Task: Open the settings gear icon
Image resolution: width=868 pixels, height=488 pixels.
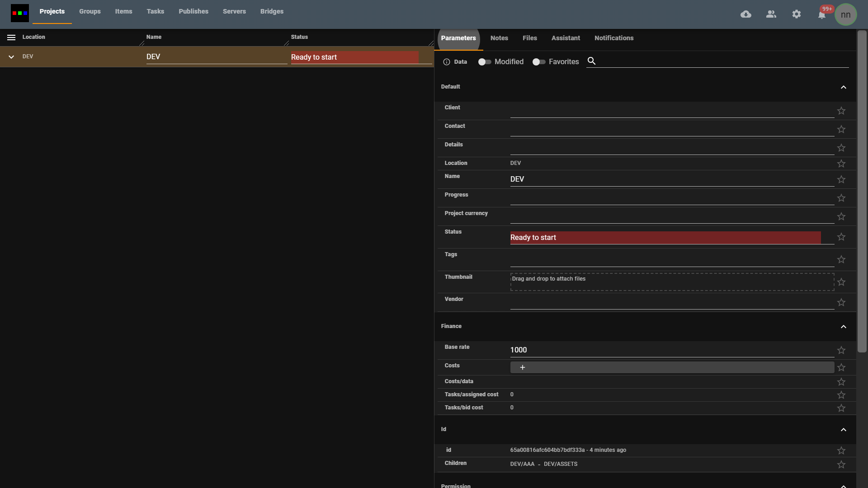Action: point(797,14)
